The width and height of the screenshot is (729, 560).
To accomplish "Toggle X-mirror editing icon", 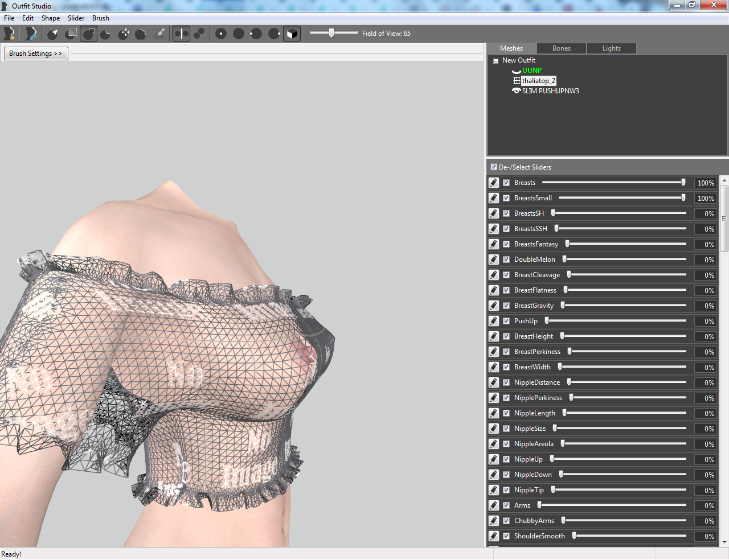I will tap(181, 34).
